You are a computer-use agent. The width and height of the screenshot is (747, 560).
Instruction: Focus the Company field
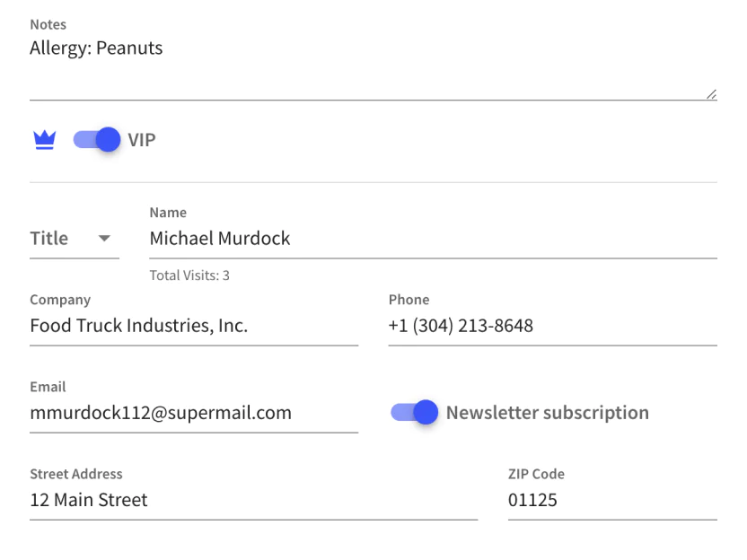click(194, 326)
